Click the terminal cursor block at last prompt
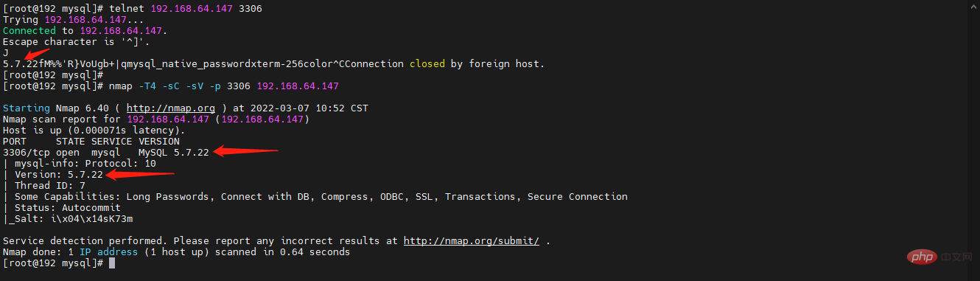Image resolution: width=980 pixels, height=281 pixels. click(x=112, y=263)
